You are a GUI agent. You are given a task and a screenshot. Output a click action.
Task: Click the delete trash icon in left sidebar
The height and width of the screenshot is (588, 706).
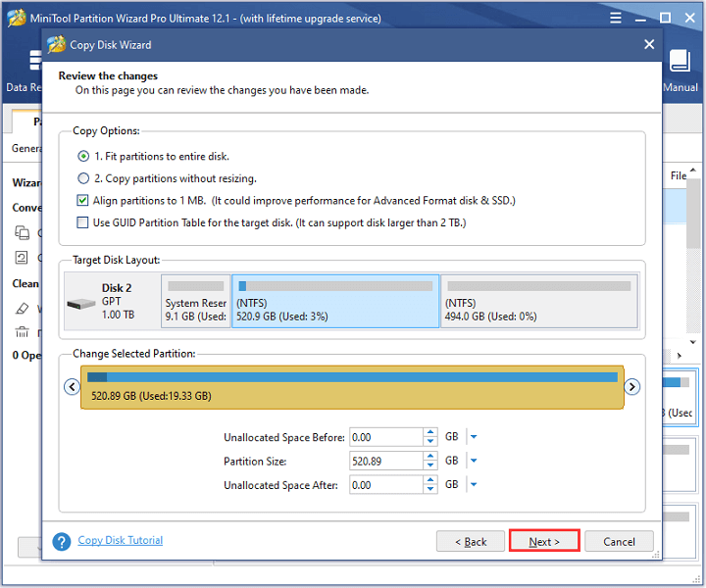pyautogui.click(x=22, y=332)
